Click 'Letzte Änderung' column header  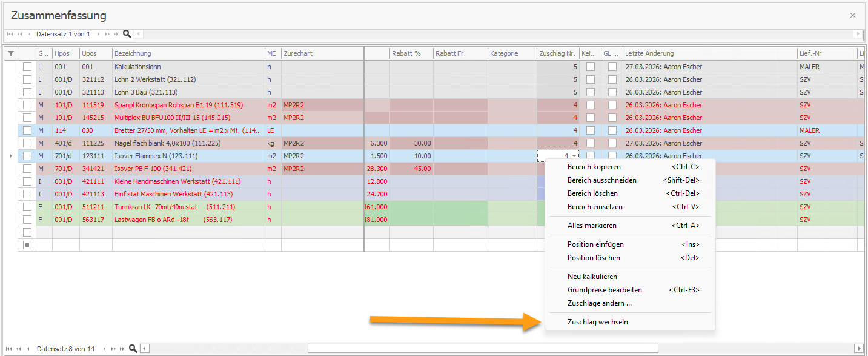[x=710, y=53]
